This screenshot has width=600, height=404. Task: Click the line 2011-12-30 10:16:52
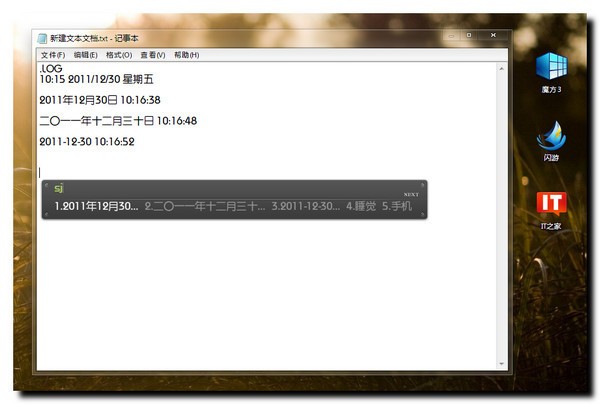pyautogui.click(x=87, y=142)
